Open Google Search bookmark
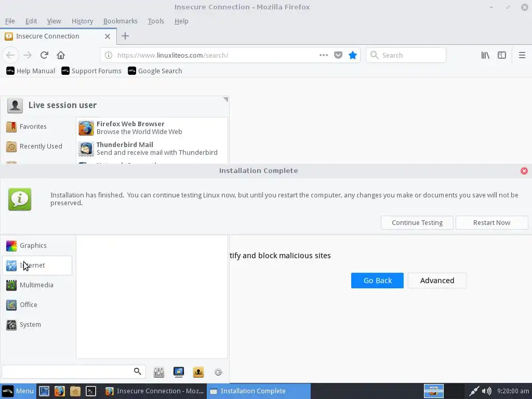This screenshot has width=532, height=399. click(155, 71)
